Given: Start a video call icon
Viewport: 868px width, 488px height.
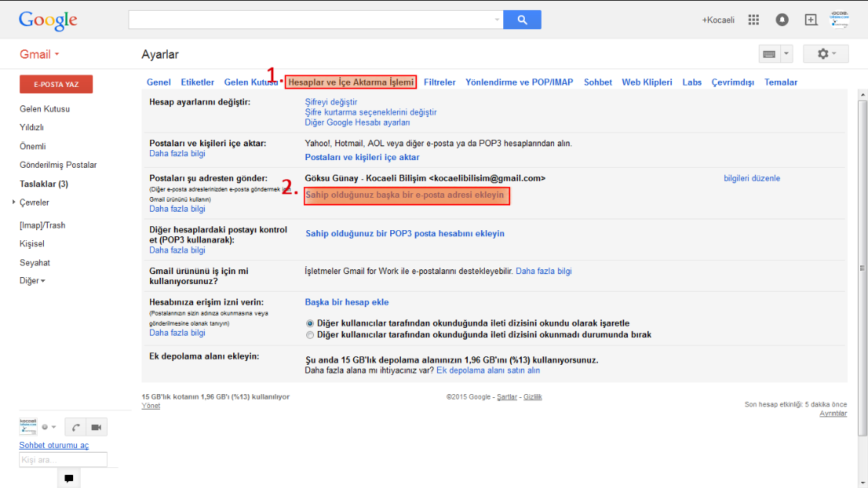Looking at the screenshot, I should click(96, 427).
